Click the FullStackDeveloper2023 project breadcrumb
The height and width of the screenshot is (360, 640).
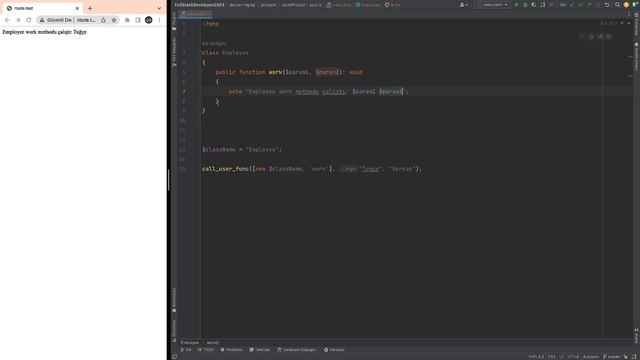(199, 5)
